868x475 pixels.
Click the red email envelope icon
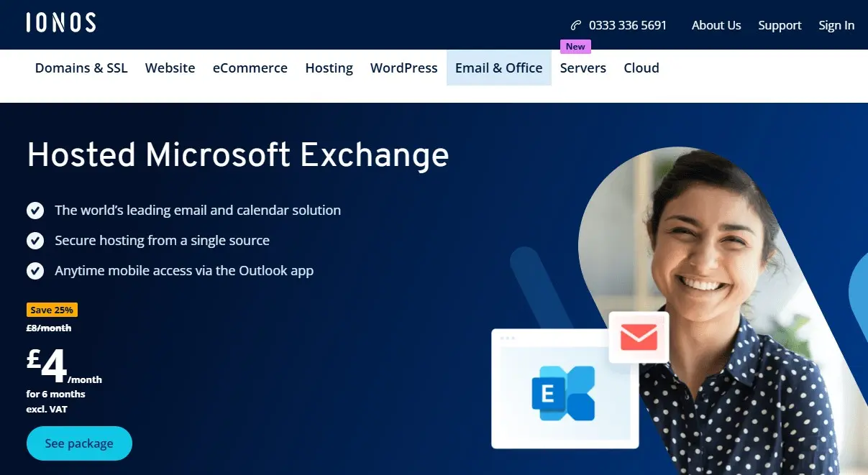[x=639, y=338]
